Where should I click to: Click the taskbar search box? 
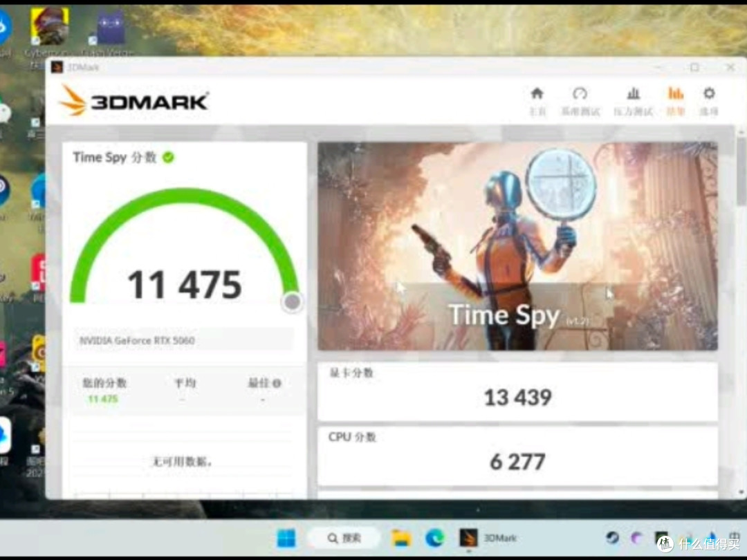tap(344, 538)
